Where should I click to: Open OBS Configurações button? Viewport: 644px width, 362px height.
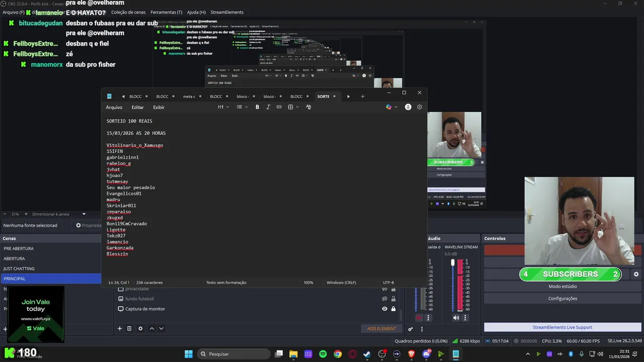562,299
